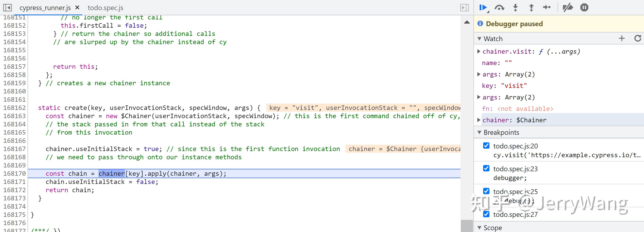Toggle breakpoint checkbox for todo.spec.js:27

pyautogui.click(x=486, y=214)
